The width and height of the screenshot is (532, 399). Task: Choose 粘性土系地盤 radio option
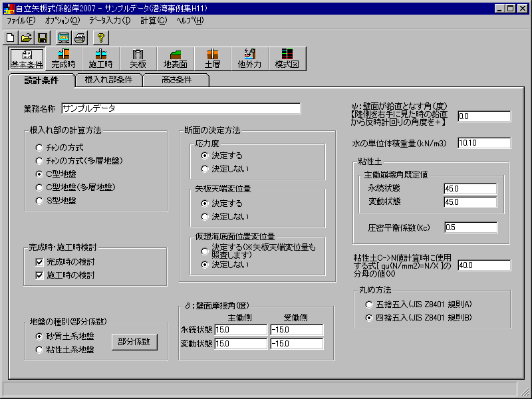coord(39,349)
